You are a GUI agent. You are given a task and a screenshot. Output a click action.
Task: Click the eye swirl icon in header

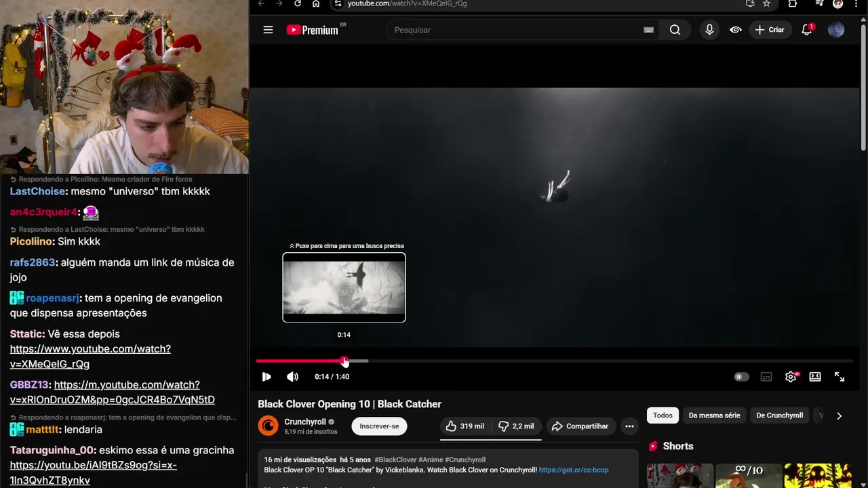click(736, 30)
